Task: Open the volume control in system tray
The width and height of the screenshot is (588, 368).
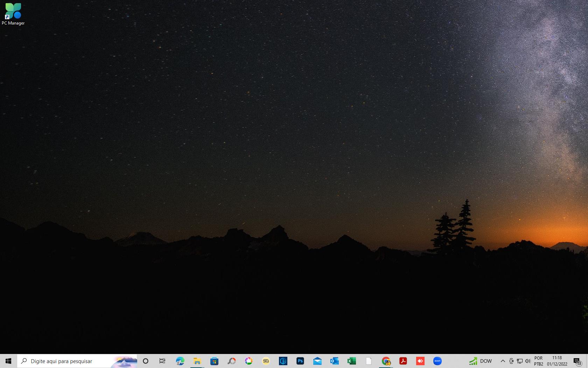Action: (x=528, y=361)
